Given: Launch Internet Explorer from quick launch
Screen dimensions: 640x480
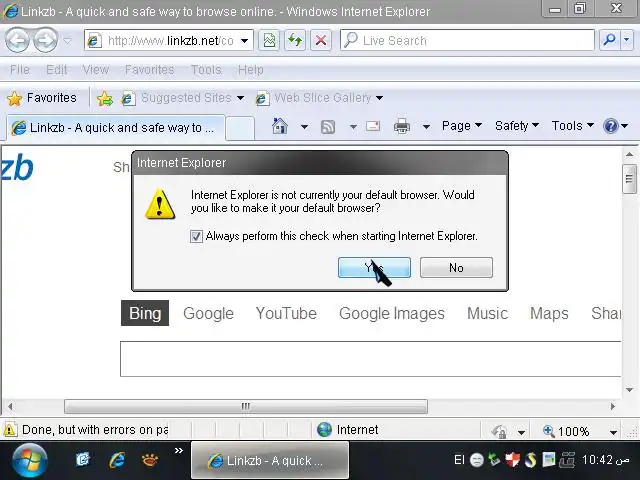Looking at the screenshot, I should pos(117,460).
